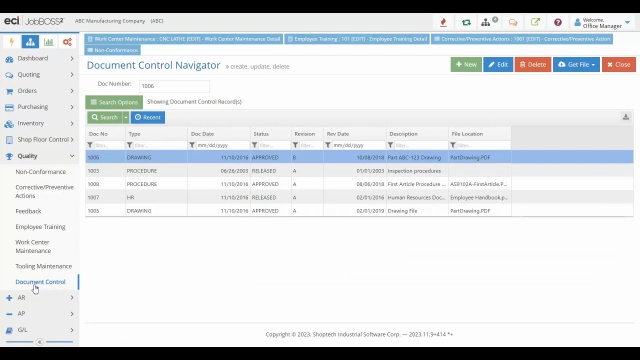Click the green New button

(466, 64)
